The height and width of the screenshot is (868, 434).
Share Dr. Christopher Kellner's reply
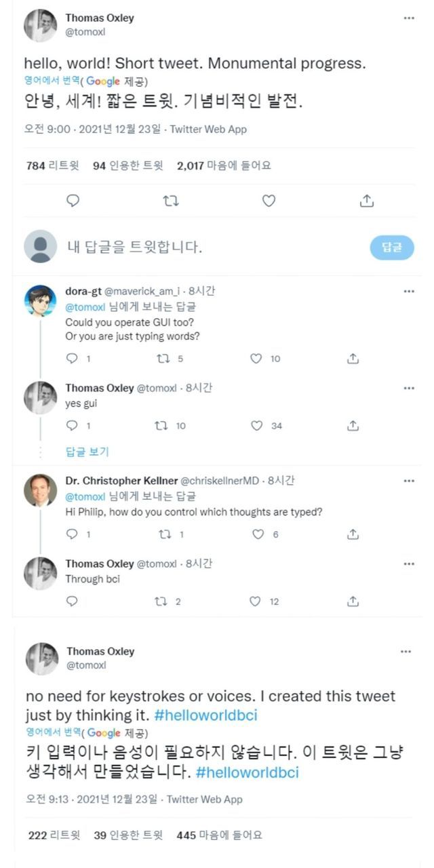(353, 534)
